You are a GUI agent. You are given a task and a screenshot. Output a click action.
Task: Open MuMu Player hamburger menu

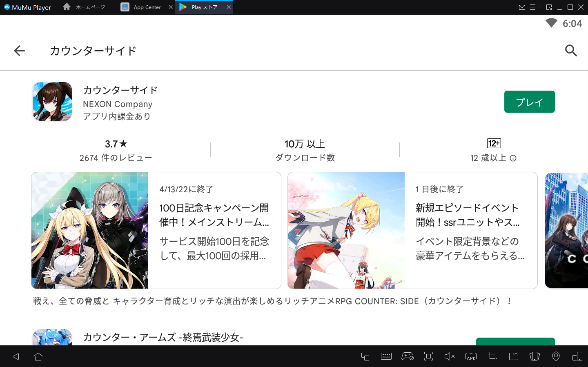pyautogui.click(x=532, y=7)
